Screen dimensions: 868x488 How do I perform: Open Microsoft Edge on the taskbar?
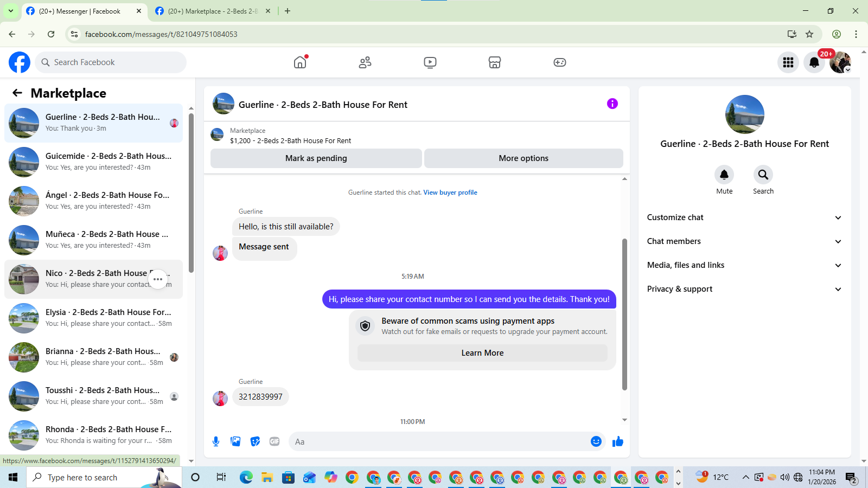pyautogui.click(x=246, y=477)
